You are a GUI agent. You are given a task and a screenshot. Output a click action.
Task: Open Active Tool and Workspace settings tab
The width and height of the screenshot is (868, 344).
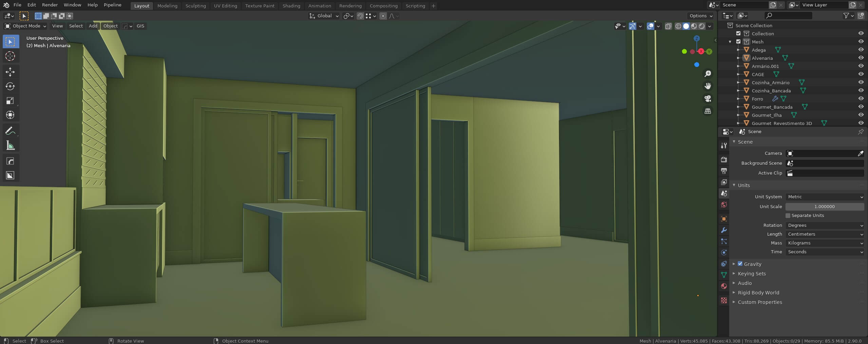[724, 145]
